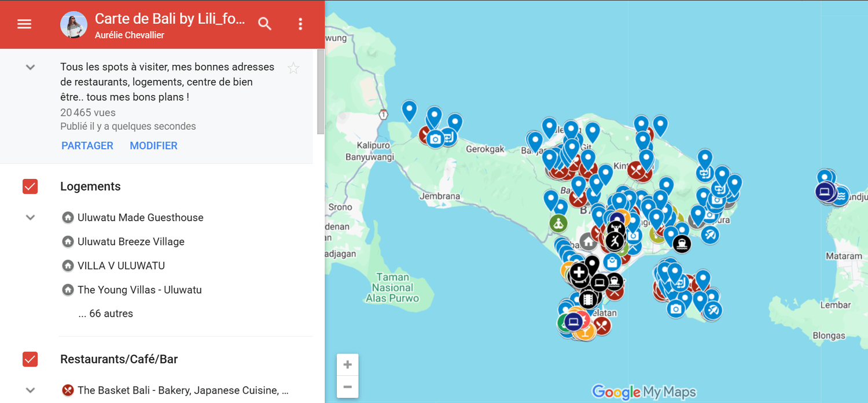Viewport: 868px width, 403px height.
Task: Click the gray house marker on the map
Action: coord(589,241)
